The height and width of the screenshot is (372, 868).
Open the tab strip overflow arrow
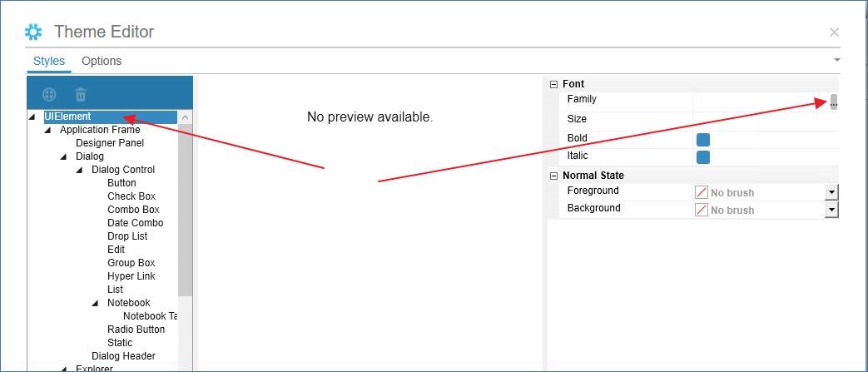pos(837,59)
